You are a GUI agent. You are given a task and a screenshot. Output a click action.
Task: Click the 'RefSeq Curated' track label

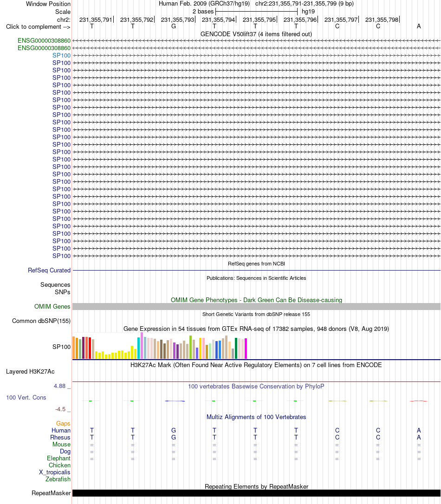[x=49, y=270]
